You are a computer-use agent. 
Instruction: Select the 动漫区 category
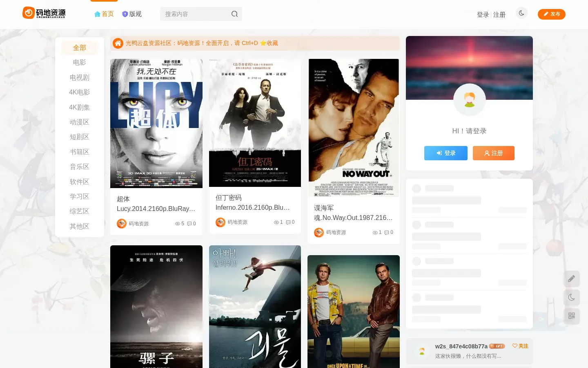click(x=80, y=122)
